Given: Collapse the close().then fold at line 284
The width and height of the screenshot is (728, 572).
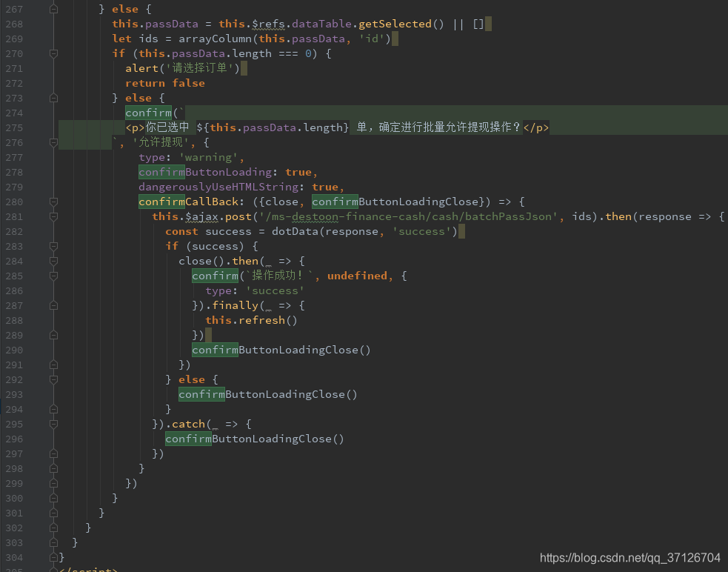Looking at the screenshot, I should [54, 261].
